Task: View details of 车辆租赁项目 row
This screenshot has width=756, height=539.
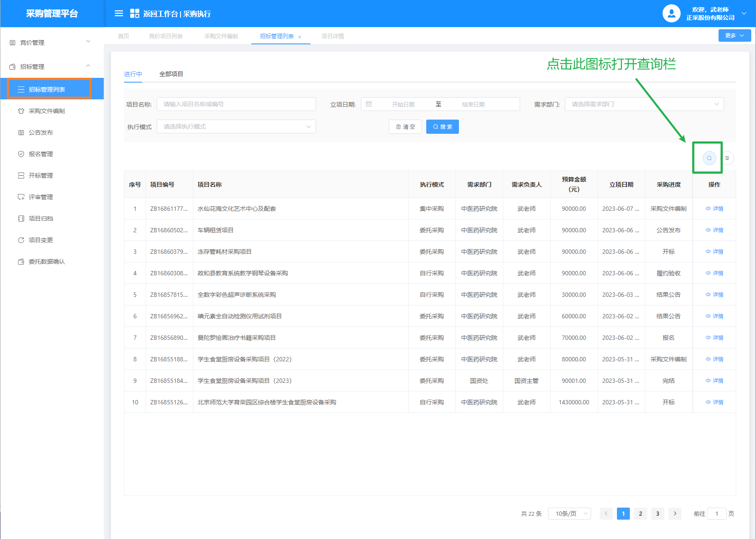Action: (x=715, y=230)
